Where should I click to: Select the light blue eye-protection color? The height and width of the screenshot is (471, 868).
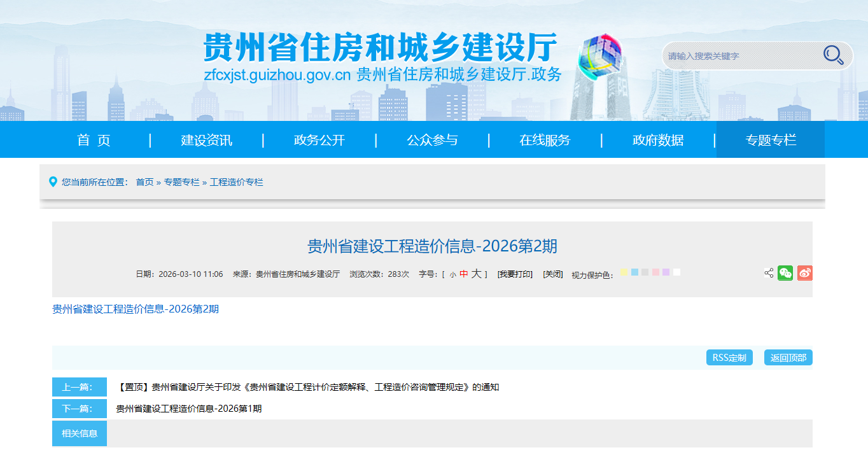634,272
